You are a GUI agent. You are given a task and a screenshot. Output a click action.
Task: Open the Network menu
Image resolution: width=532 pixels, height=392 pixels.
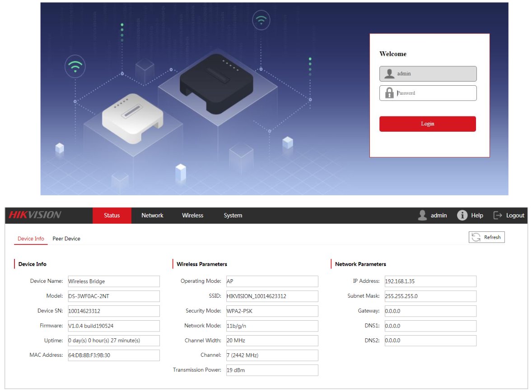pyautogui.click(x=152, y=216)
